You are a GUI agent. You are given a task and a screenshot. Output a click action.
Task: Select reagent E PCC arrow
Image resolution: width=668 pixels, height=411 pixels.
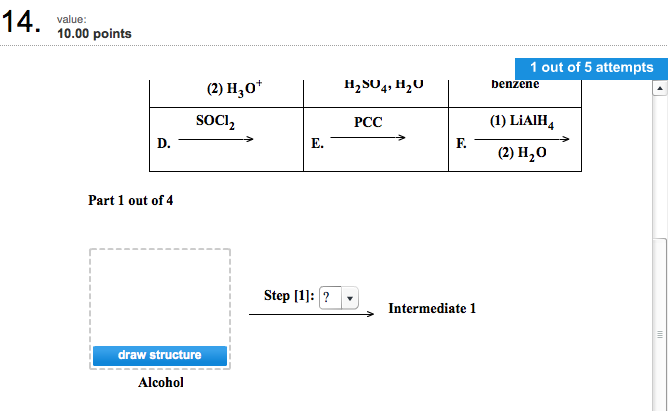coord(368,138)
